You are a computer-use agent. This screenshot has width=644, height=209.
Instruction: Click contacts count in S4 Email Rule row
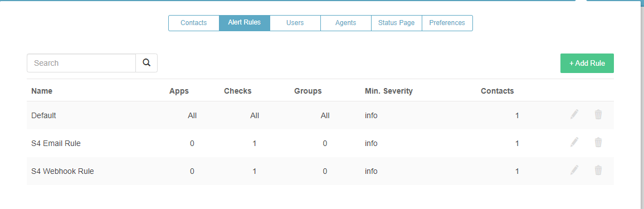pyautogui.click(x=517, y=143)
